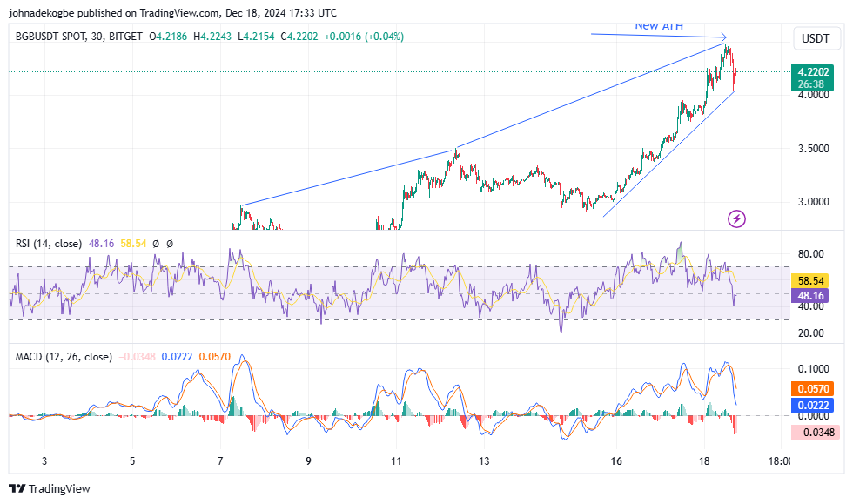The width and height of the screenshot is (853, 504).
Task: Click the date label 7 on time axis
Action: coord(220,461)
